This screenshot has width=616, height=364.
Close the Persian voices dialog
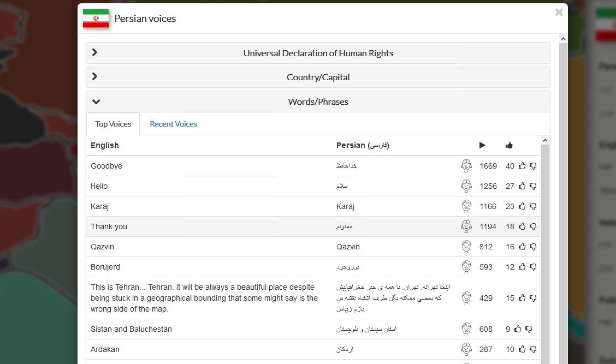point(559,12)
